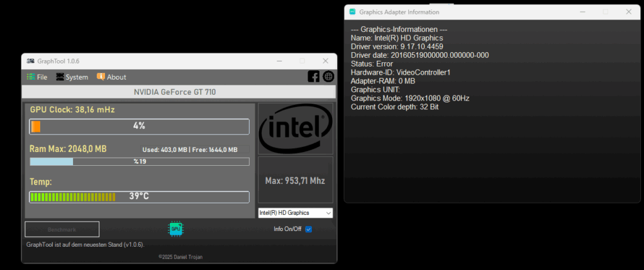This screenshot has width=644, height=270.
Task: Click GraphTool title bar app icon
Action: pos(31,61)
